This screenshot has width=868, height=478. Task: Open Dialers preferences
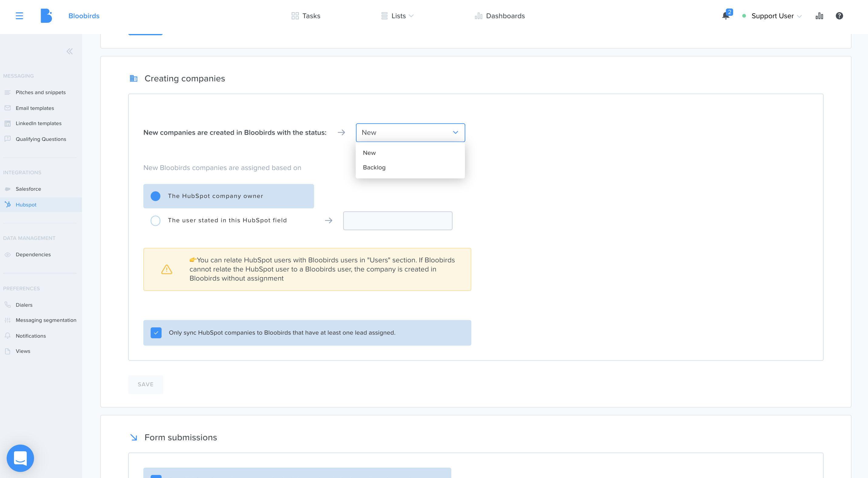pyautogui.click(x=24, y=305)
